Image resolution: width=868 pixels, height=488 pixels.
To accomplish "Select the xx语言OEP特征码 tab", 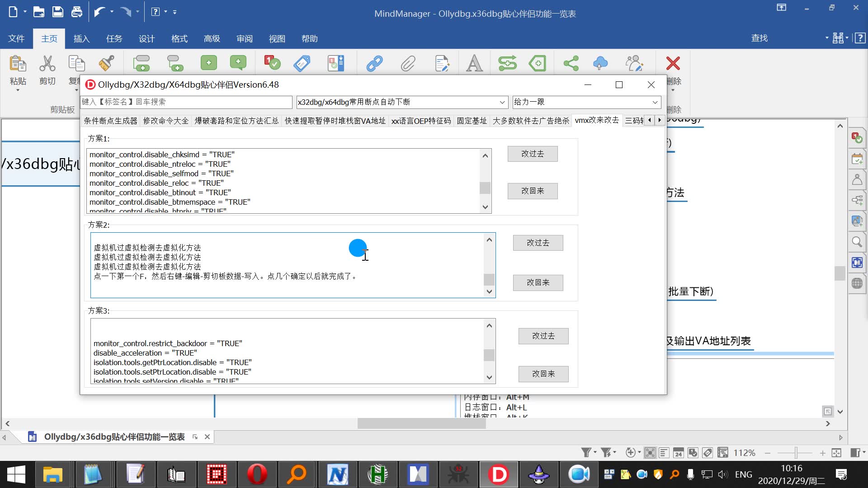I will coord(421,121).
